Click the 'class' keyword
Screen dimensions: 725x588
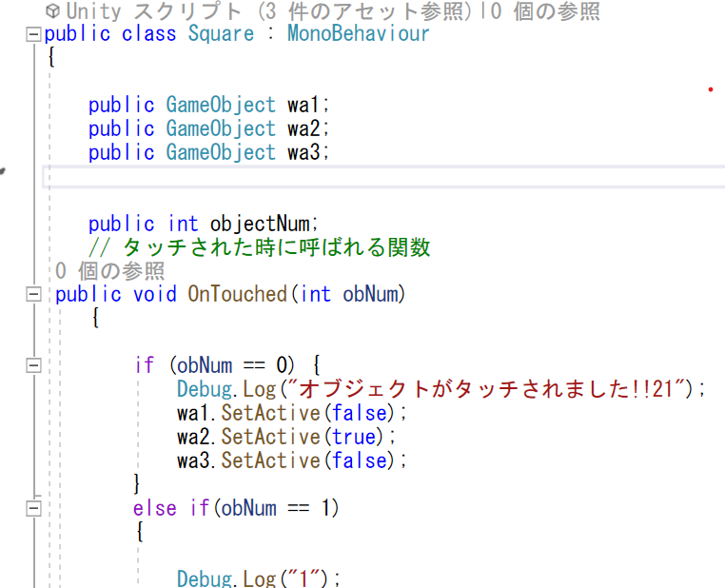148,33
